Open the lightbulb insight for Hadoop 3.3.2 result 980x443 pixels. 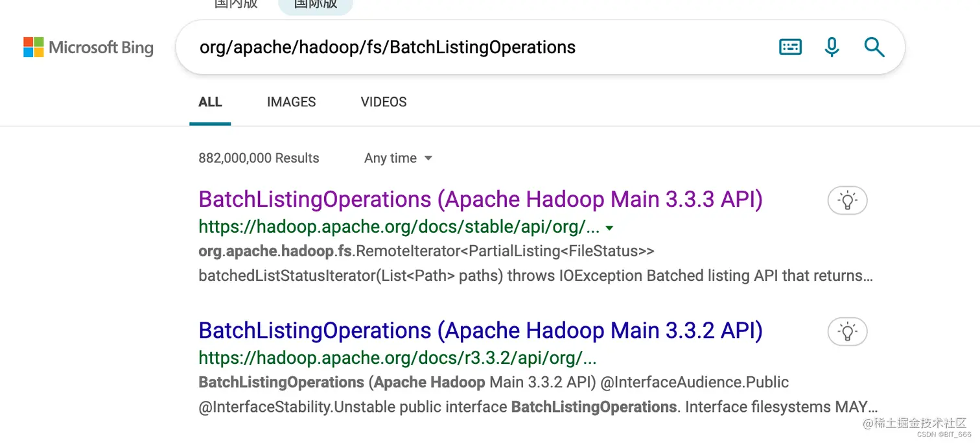coord(847,332)
